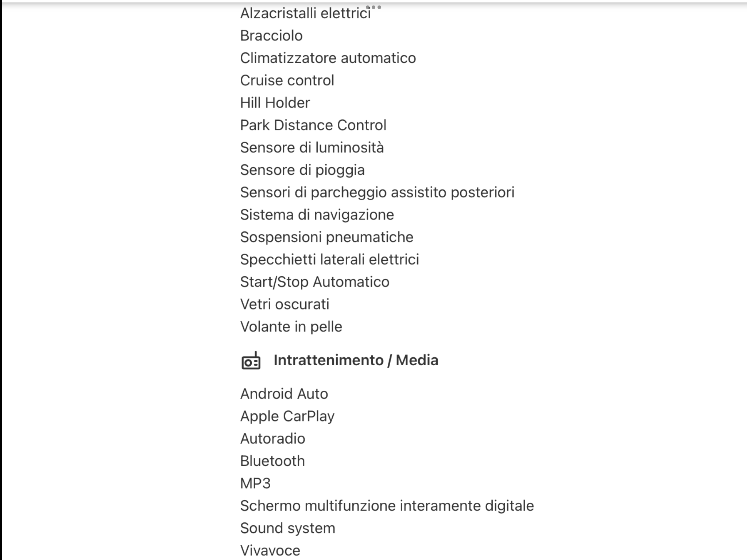Select Start/Stop Automatico feature
The height and width of the screenshot is (560, 747).
[314, 282]
